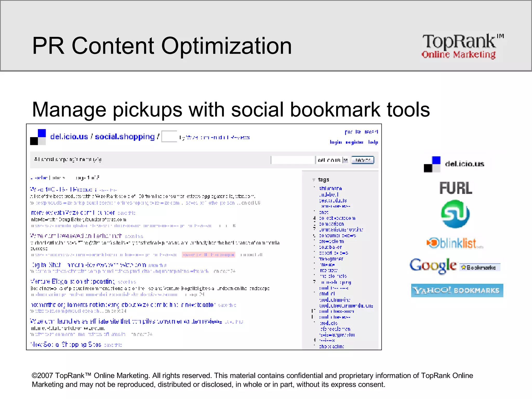Click the pink highlighted saved-by link
This screenshot has height=399, width=532.
tap(209, 255)
